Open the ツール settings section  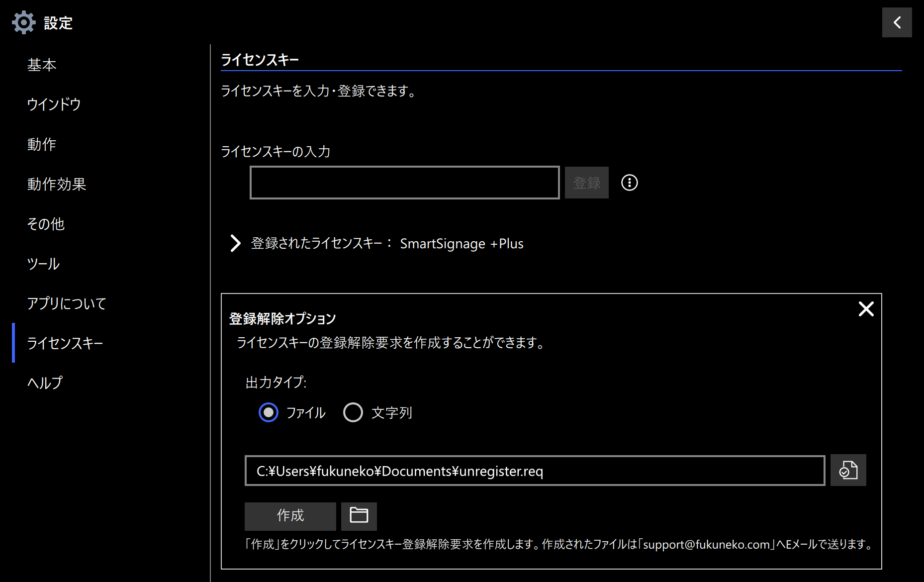[x=43, y=264]
